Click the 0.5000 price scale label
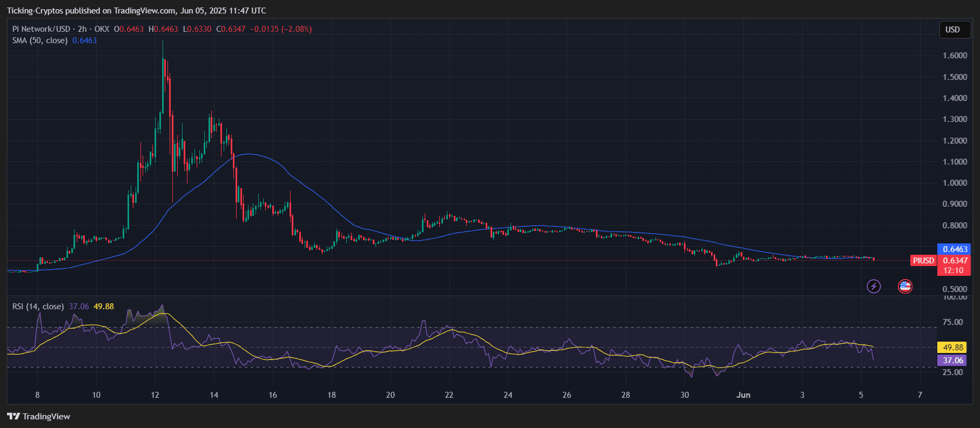 (x=955, y=289)
